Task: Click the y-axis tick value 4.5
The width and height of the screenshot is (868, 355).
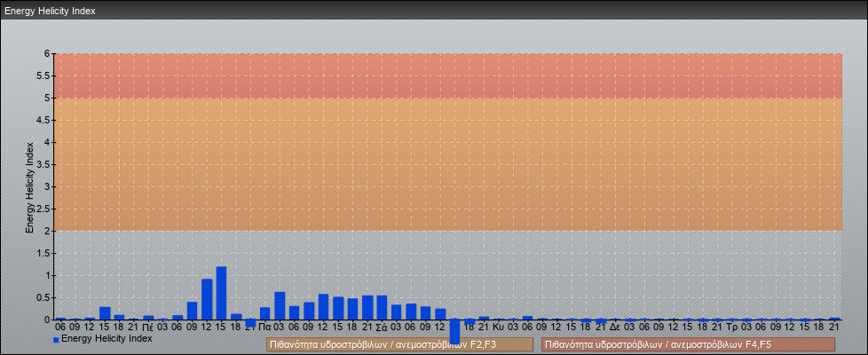Action: 43,120
